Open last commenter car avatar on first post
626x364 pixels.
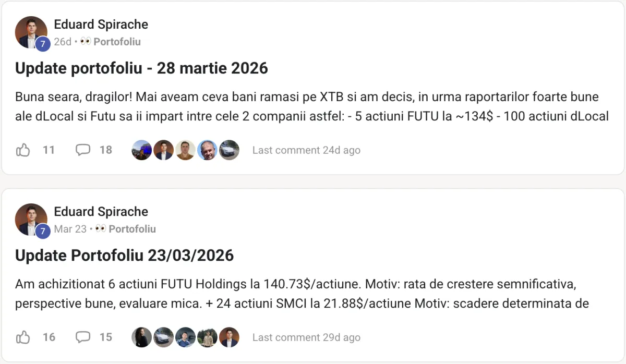pyautogui.click(x=229, y=150)
